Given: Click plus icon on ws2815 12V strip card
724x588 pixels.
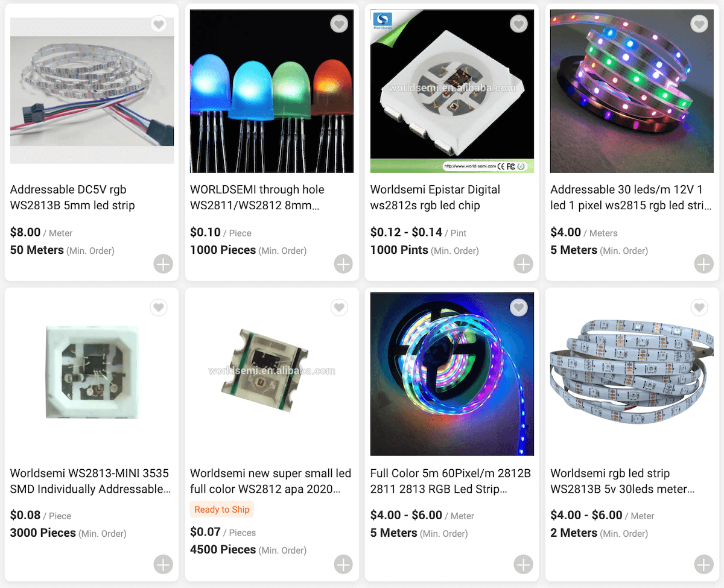Looking at the screenshot, I should (x=704, y=264).
